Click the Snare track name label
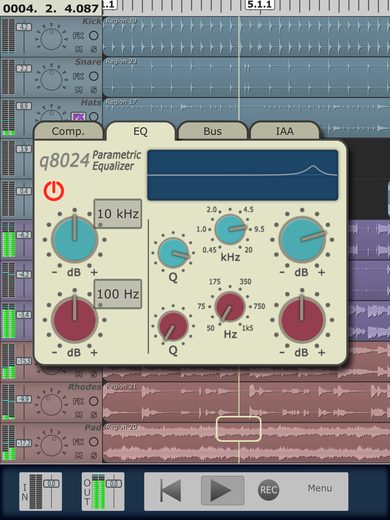The width and height of the screenshot is (390, 520). [88, 62]
